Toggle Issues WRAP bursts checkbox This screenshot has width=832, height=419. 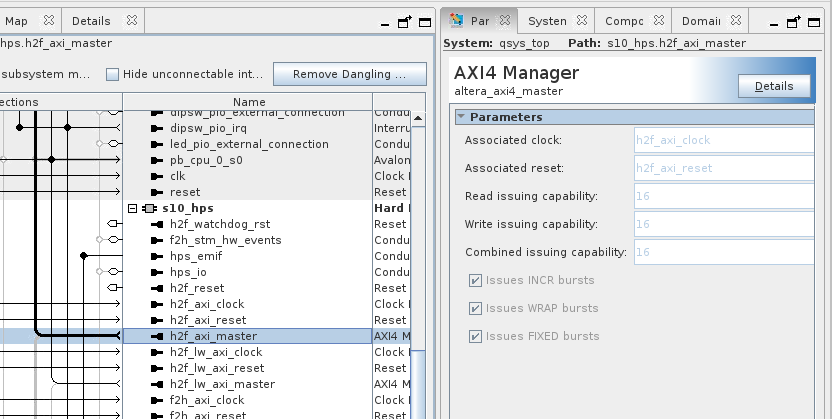click(475, 308)
